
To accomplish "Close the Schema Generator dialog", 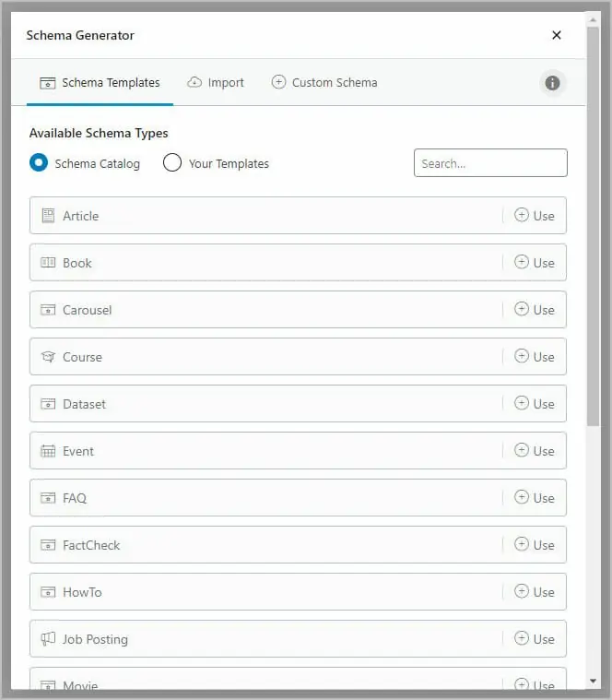I will click(557, 35).
